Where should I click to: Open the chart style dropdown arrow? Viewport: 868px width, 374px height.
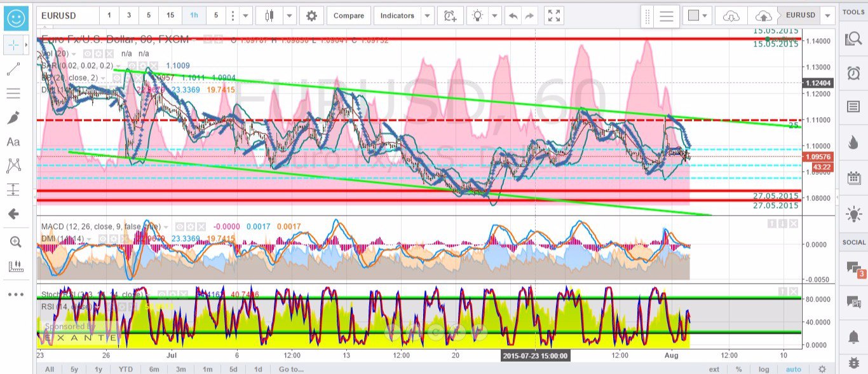coord(289,15)
